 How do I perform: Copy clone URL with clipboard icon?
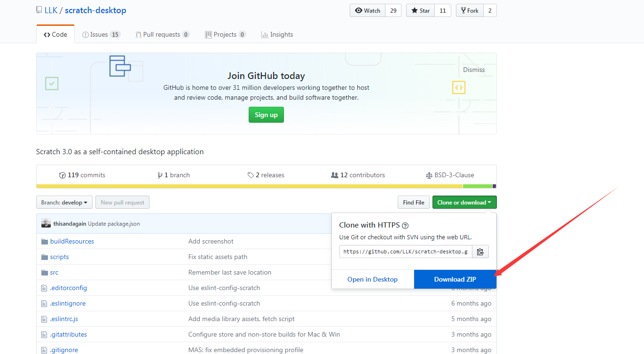coord(480,252)
